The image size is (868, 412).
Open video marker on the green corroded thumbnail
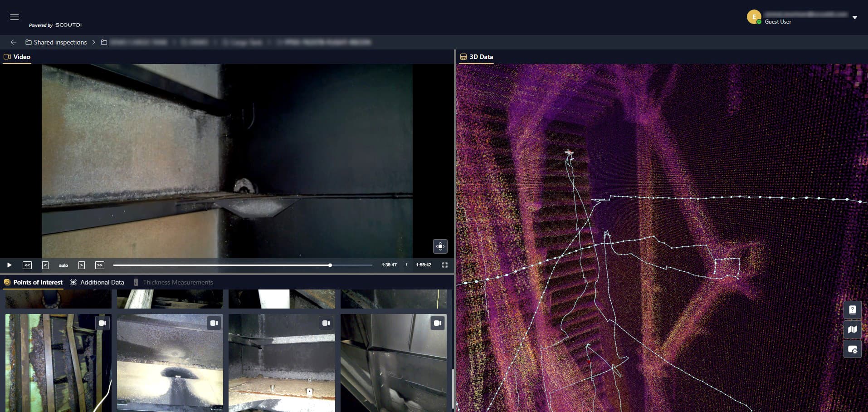[102, 323]
